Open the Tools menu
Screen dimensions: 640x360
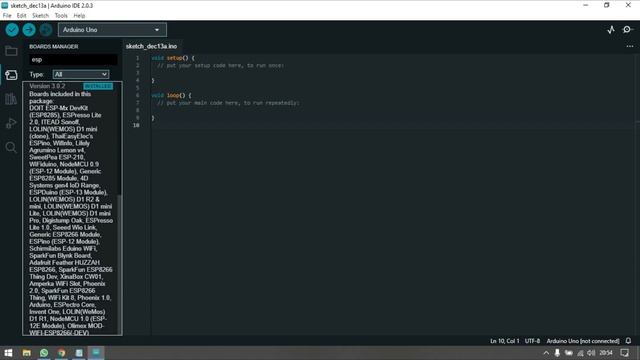(61, 16)
